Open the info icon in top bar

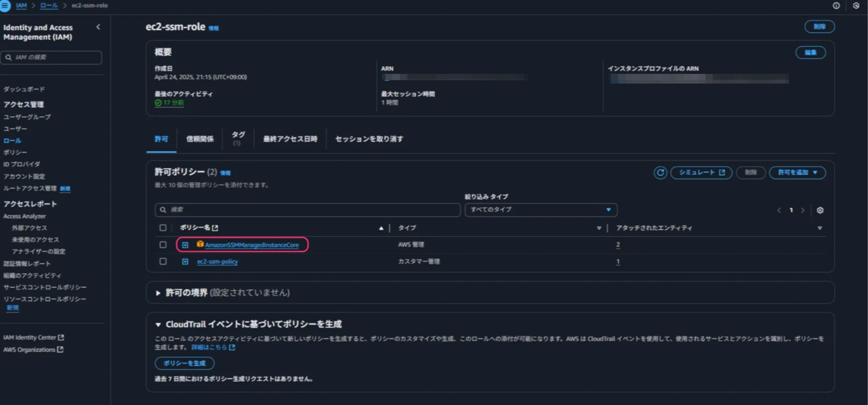836,5
